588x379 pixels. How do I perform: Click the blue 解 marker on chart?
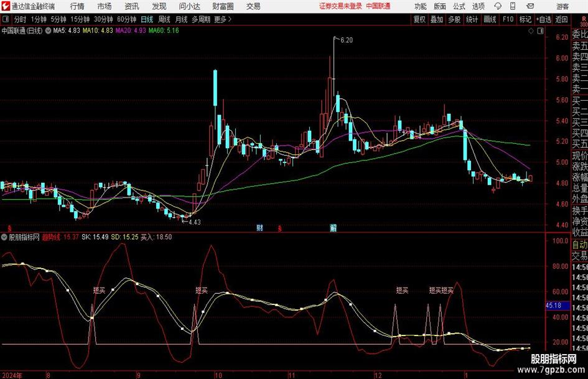tap(333, 227)
